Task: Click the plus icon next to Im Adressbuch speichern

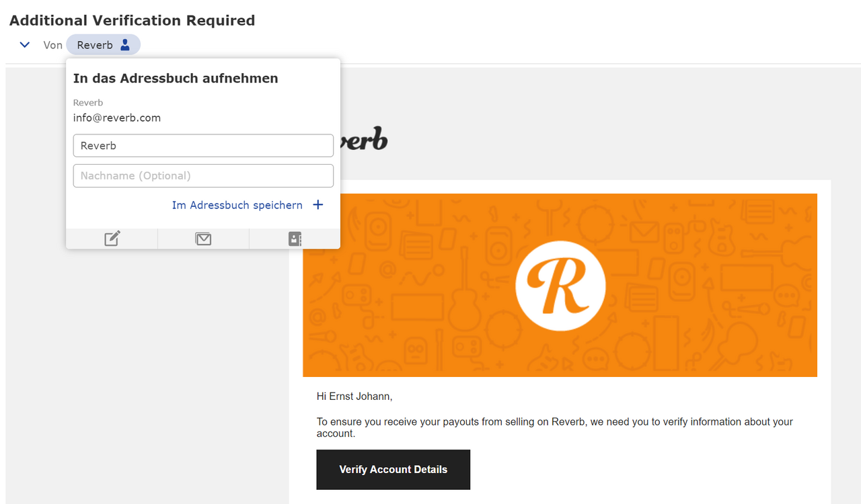Action: 318,205
